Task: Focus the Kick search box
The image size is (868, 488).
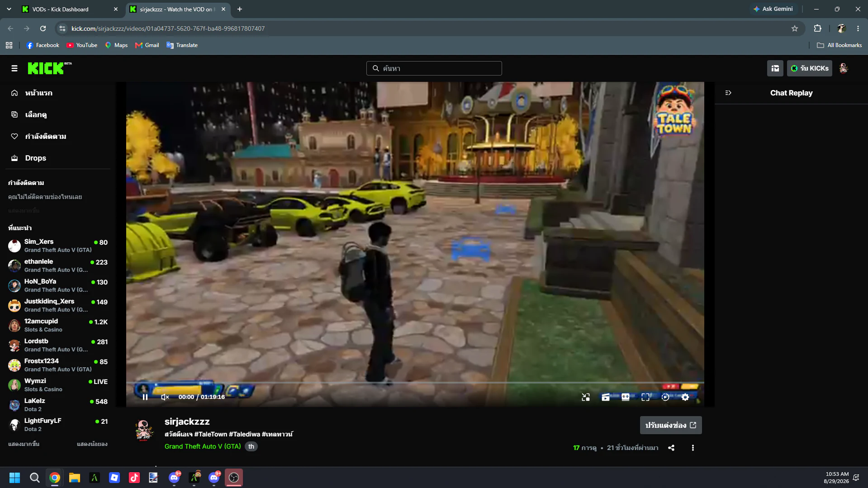Action: point(434,68)
